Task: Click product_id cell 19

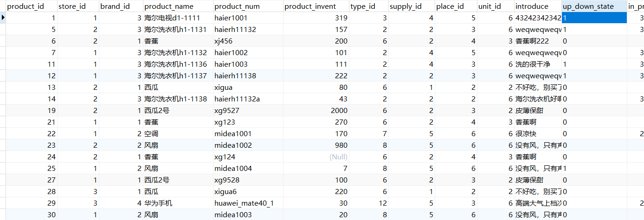Action: click(x=32, y=110)
